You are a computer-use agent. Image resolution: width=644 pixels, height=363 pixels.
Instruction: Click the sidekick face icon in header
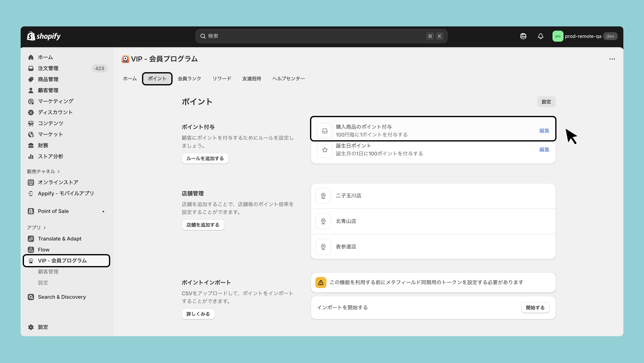pyautogui.click(x=523, y=36)
